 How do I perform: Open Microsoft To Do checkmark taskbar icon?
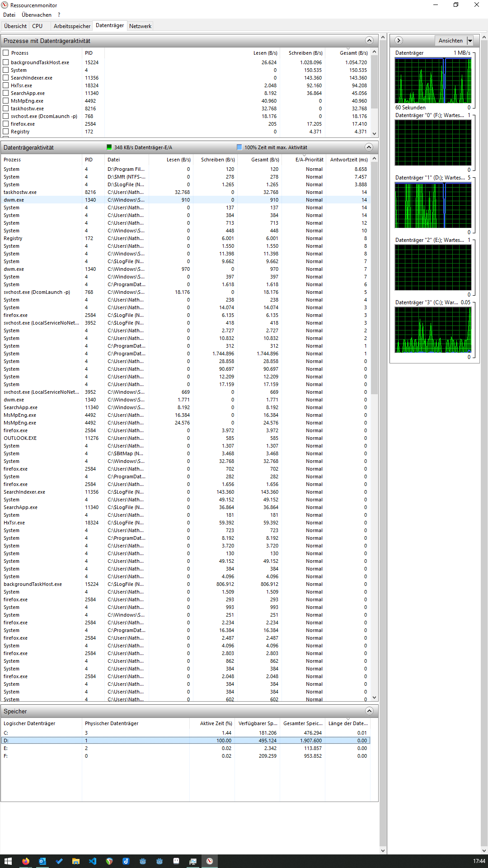pyautogui.click(x=59, y=861)
